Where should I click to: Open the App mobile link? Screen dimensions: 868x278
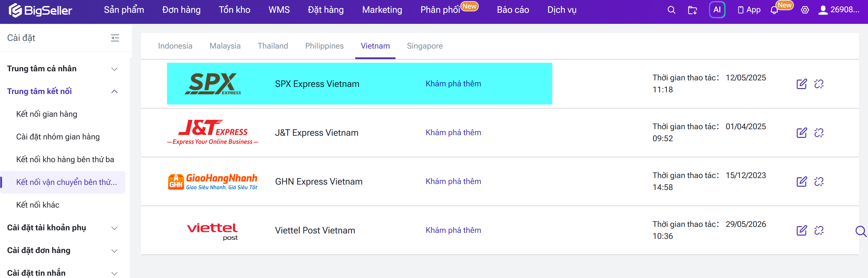point(749,10)
